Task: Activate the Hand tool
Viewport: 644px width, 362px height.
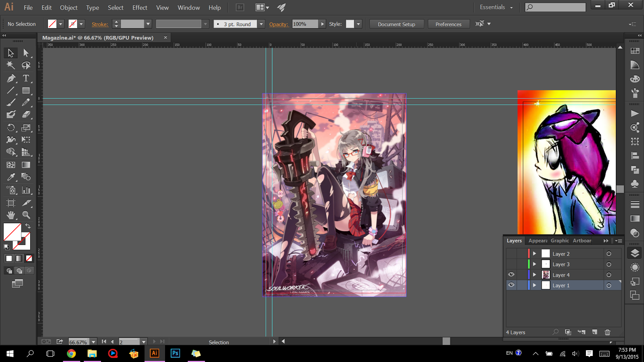Action: pos(11,215)
